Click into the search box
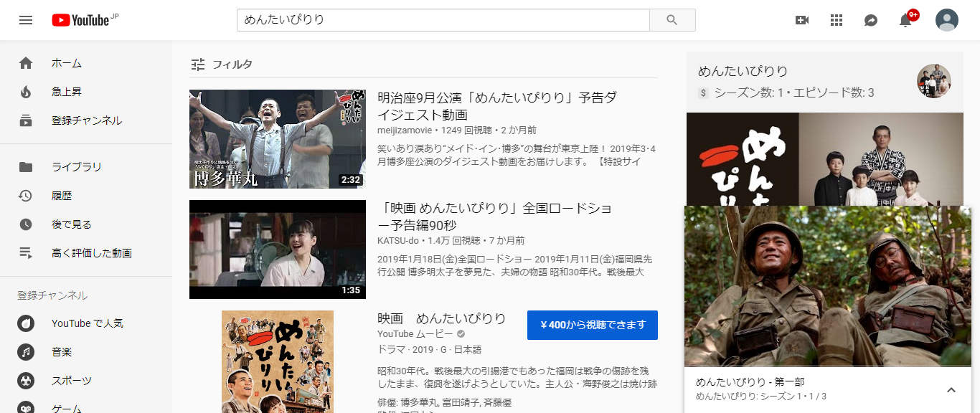The image size is (980, 413). pos(443,20)
